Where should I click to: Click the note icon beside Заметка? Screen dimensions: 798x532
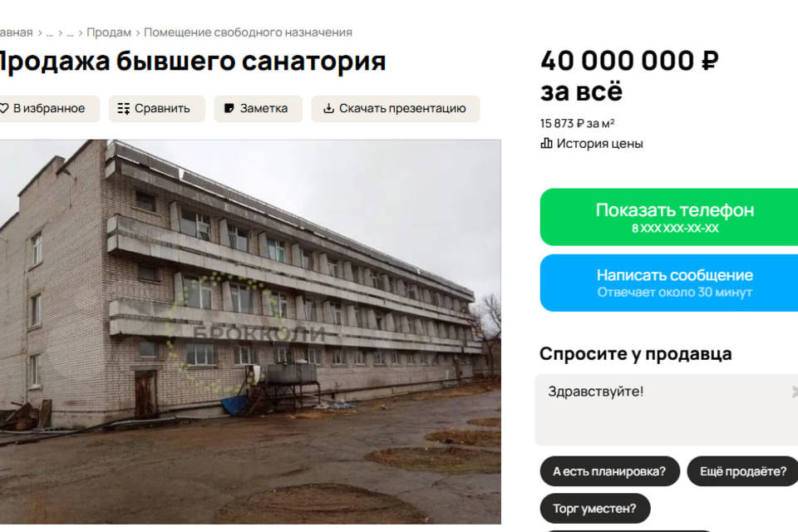tap(229, 108)
